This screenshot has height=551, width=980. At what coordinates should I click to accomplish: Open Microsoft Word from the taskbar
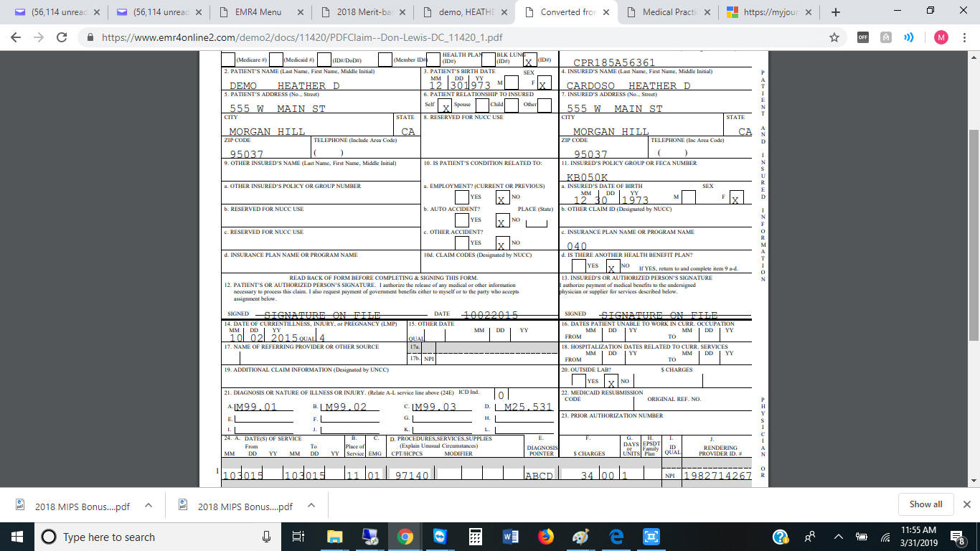[x=511, y=537]
